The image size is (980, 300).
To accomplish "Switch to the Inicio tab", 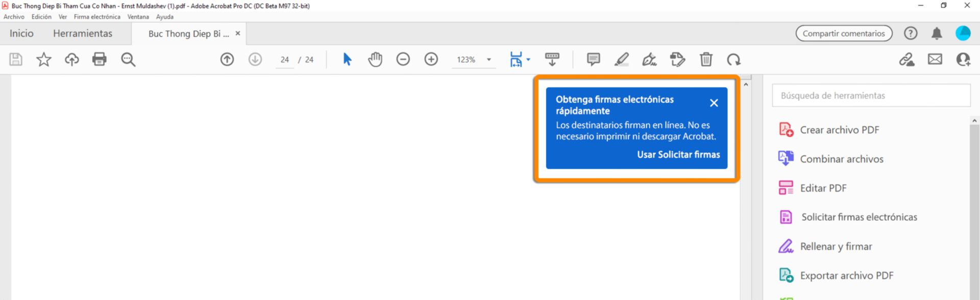I will pos(21,33).
